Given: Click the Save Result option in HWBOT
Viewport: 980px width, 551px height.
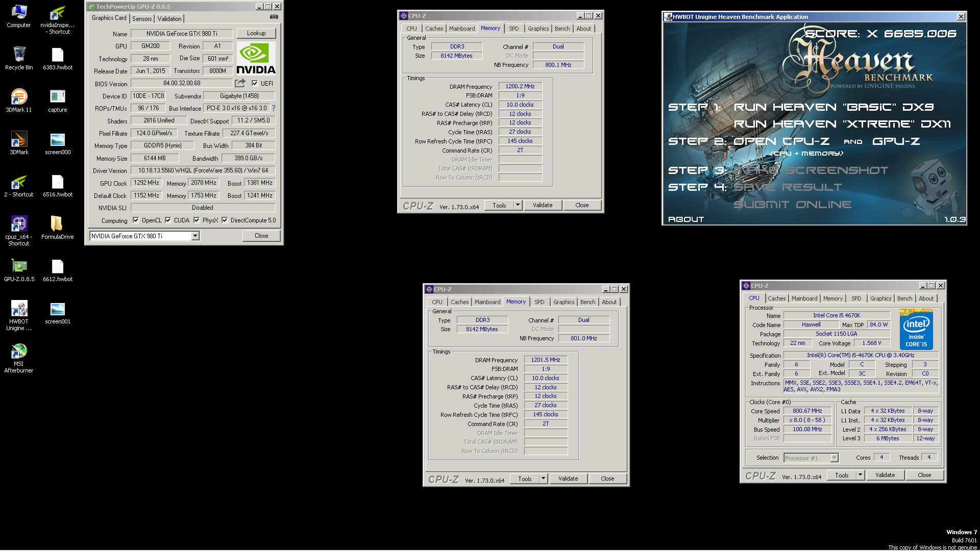Looking at the screenshot, I should (x=788, y=187).
